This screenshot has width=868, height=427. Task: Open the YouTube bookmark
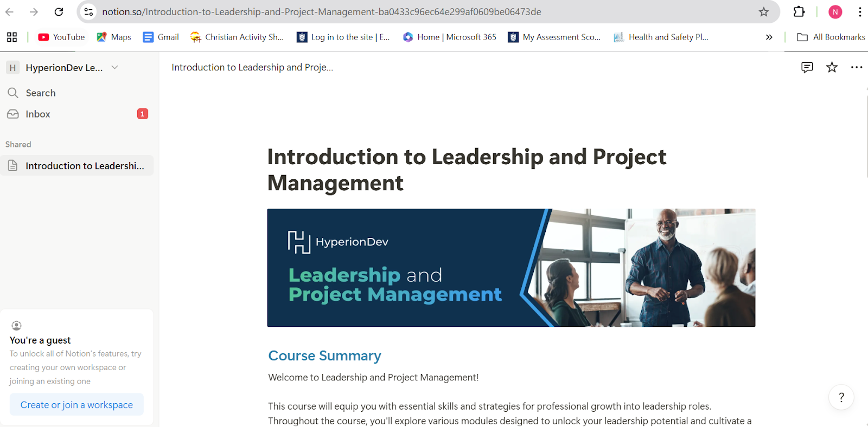point(61,37)
